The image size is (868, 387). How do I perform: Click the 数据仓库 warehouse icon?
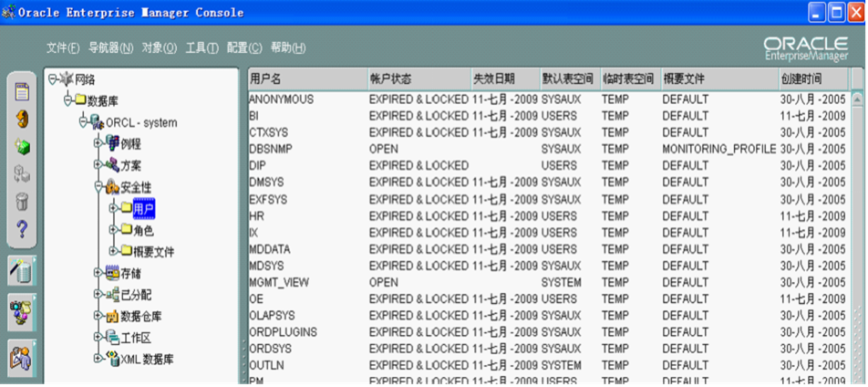click(x=113, y=316)
